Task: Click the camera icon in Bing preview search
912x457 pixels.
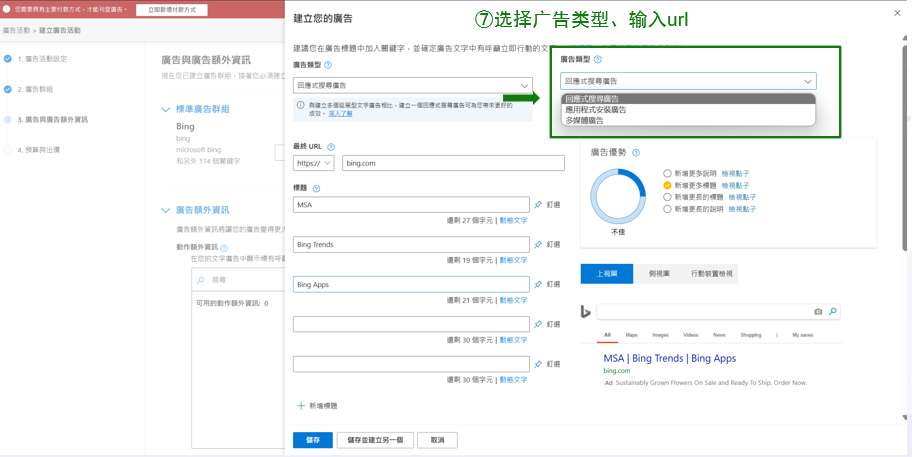Action: click(818, 312)
